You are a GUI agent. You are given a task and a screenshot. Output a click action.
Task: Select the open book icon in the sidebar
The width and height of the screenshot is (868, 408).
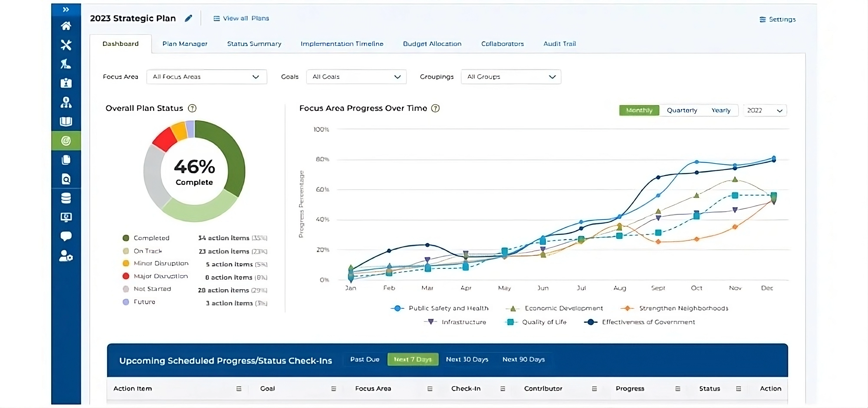coord(66,122)
